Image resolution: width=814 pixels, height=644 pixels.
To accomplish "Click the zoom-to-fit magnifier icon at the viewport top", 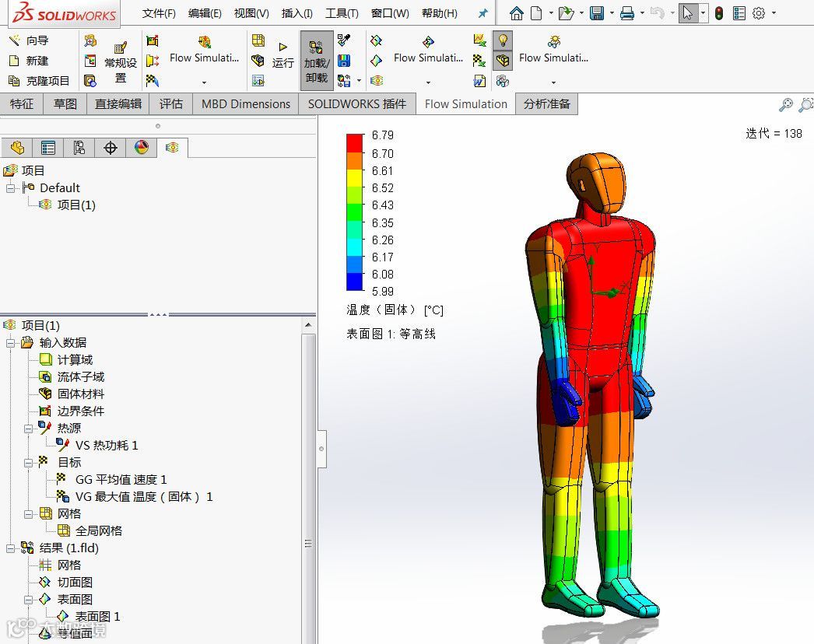I will click(786, 104).
